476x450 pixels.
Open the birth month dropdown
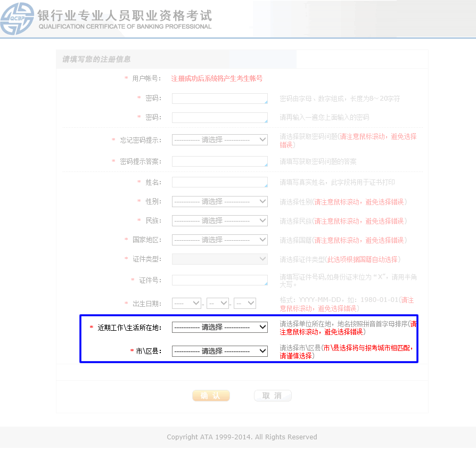pyautogui.click(x=218, y=303)
